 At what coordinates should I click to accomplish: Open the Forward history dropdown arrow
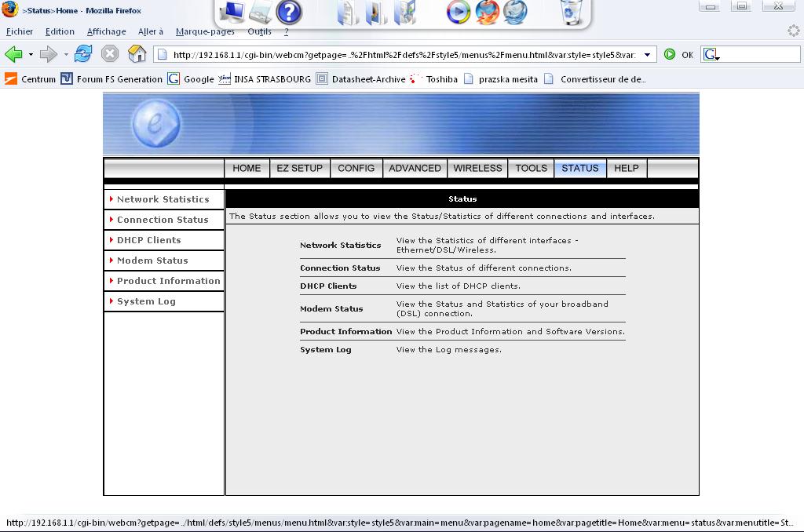(x=66, y=54)
